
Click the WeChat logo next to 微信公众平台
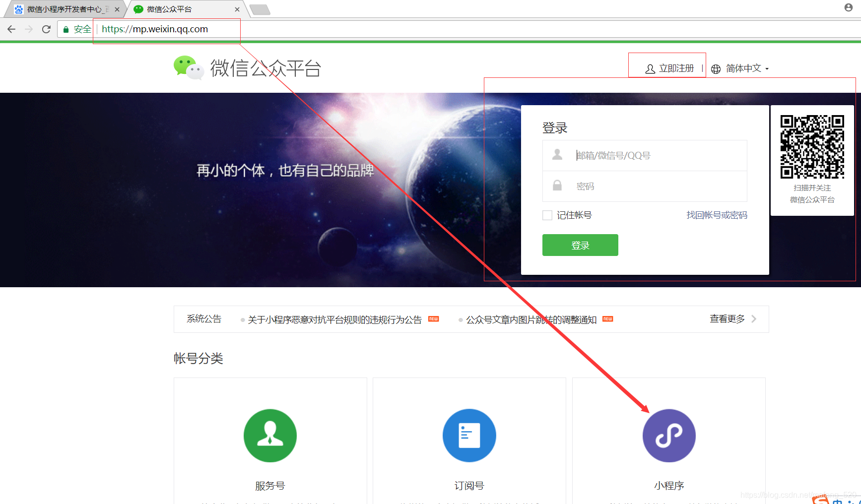pos(189,67)
